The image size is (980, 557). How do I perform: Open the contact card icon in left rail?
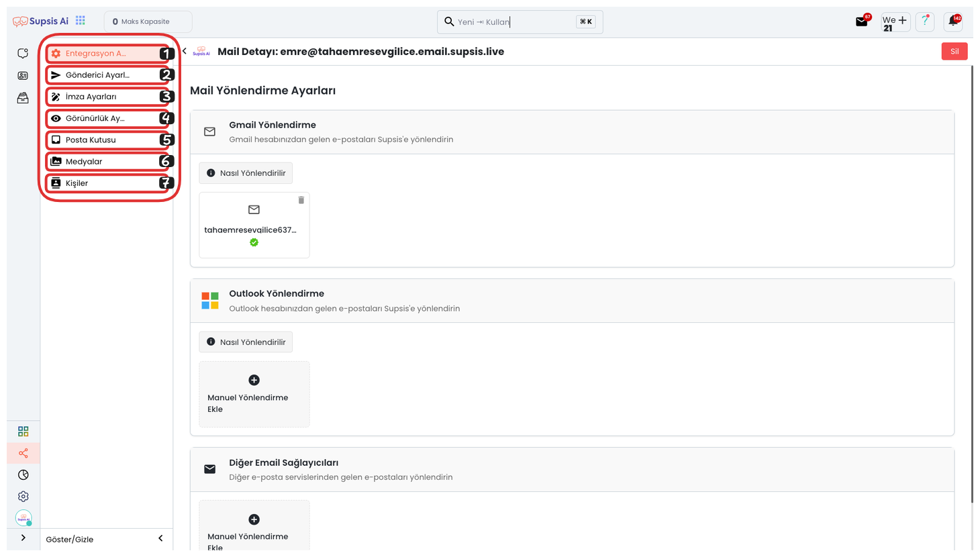tap(23, 76)
